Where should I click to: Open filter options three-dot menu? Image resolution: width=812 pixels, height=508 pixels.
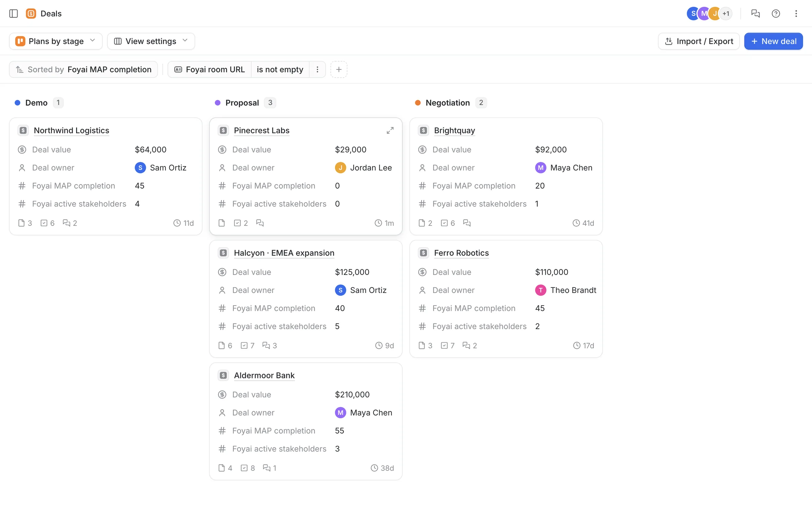coord(317,69)
